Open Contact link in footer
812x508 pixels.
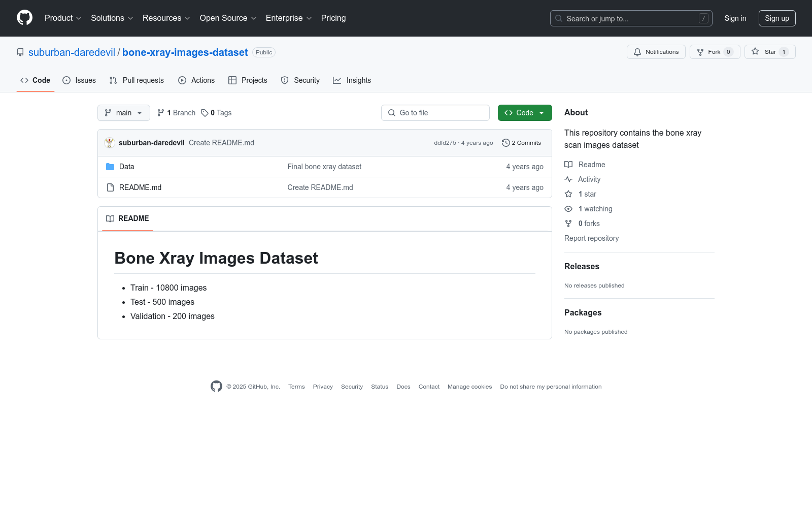429,387
